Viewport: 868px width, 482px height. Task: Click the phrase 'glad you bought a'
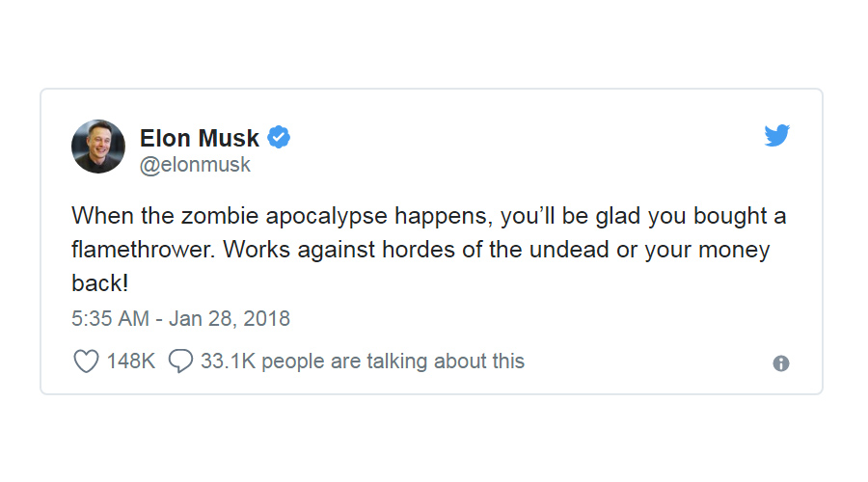coord(691,216)
